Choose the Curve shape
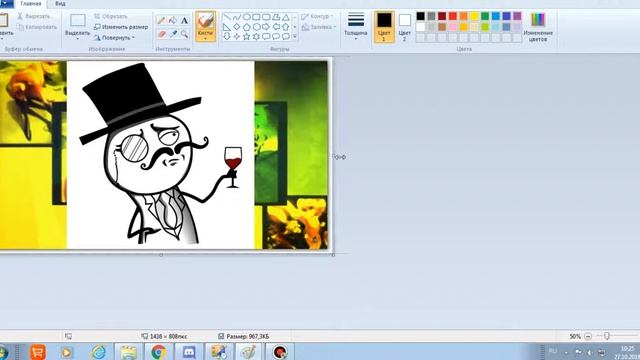640x360 pixels. (237, 17)
